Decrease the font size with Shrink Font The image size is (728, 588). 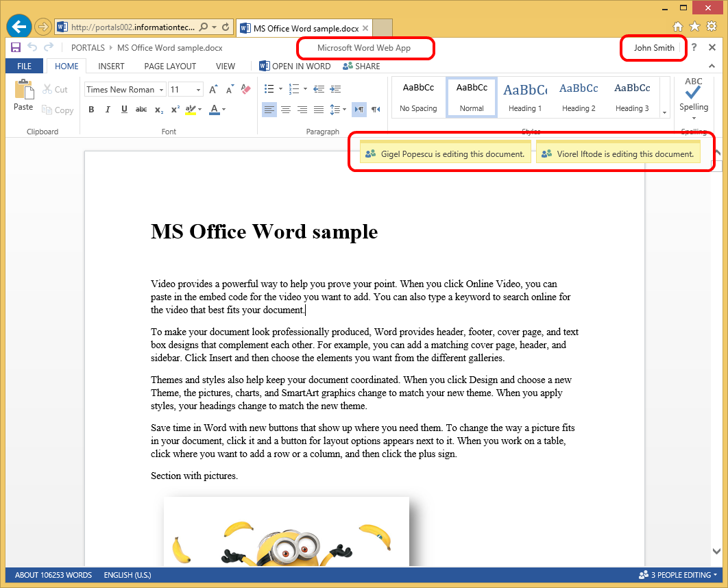click(230, 89)
